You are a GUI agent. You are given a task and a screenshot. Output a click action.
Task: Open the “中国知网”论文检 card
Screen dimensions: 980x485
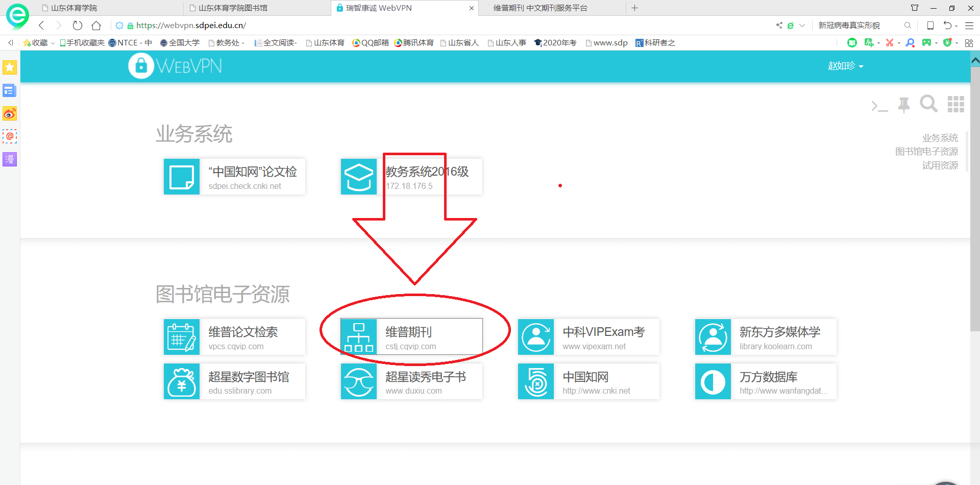pos(234,177)
